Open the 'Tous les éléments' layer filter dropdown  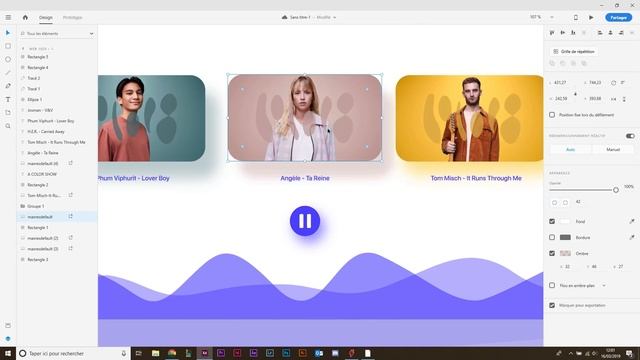[57, 33]
